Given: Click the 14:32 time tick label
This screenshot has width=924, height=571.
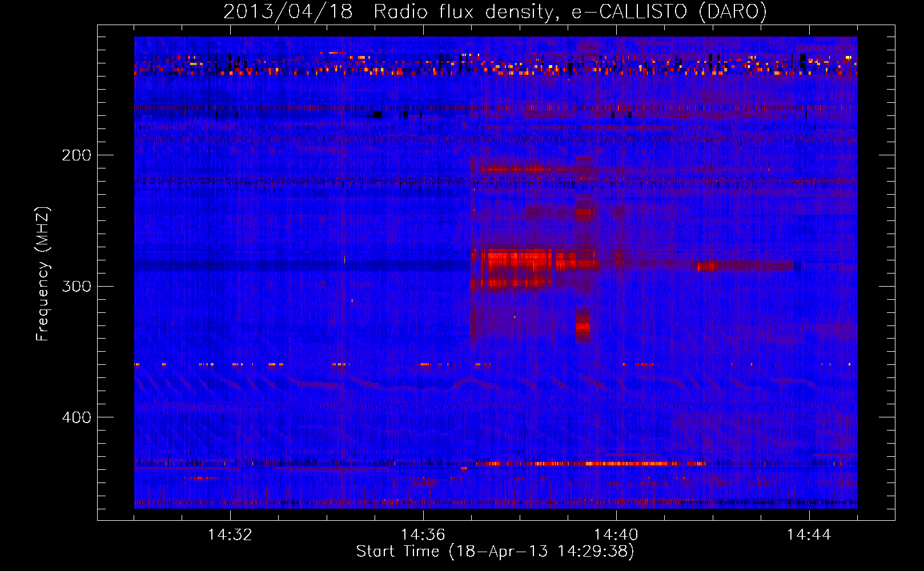Looking at the screenshot, I should point(230,535).
